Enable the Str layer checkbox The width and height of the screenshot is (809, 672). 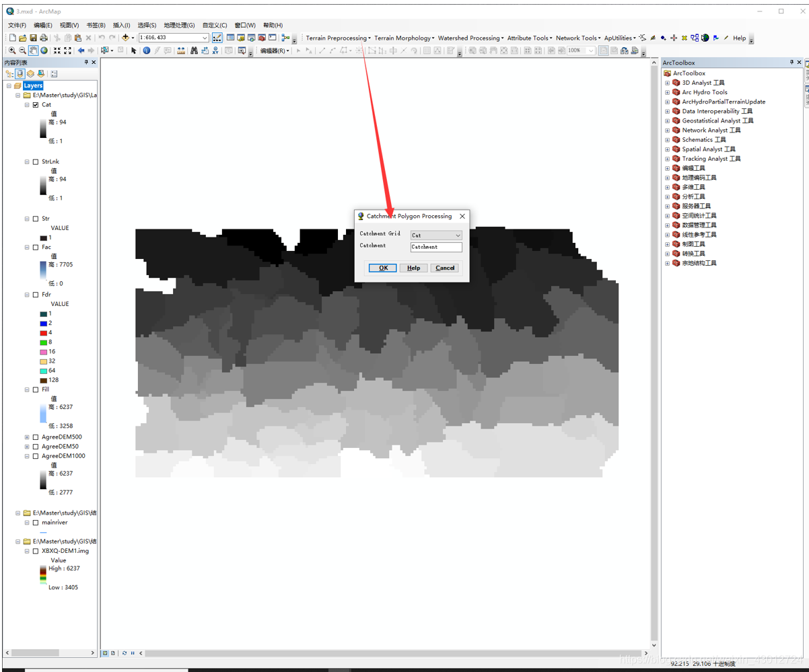pos(36,219)
